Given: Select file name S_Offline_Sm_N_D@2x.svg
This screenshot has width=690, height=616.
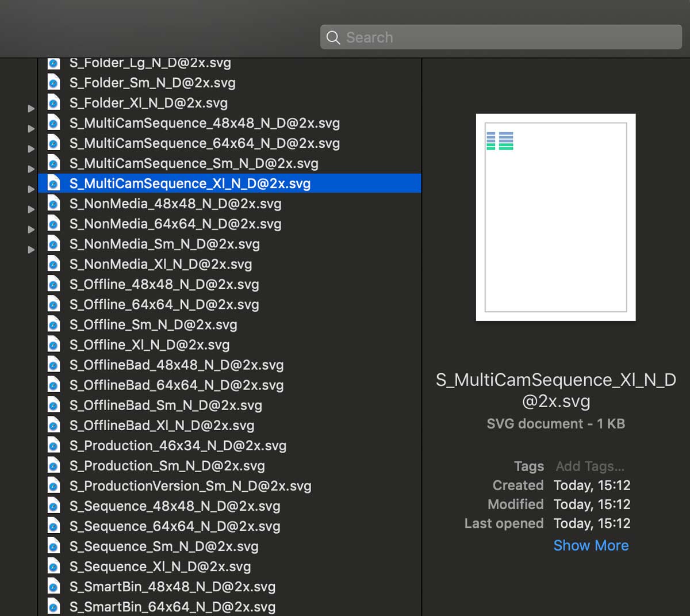Looking at the screenshot, I should (x=154, y=324).
